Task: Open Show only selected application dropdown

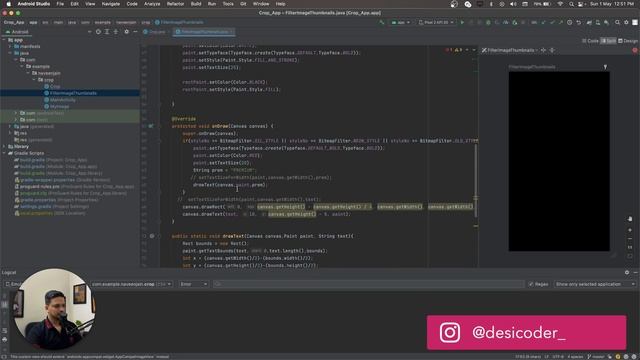Action: 595,284
